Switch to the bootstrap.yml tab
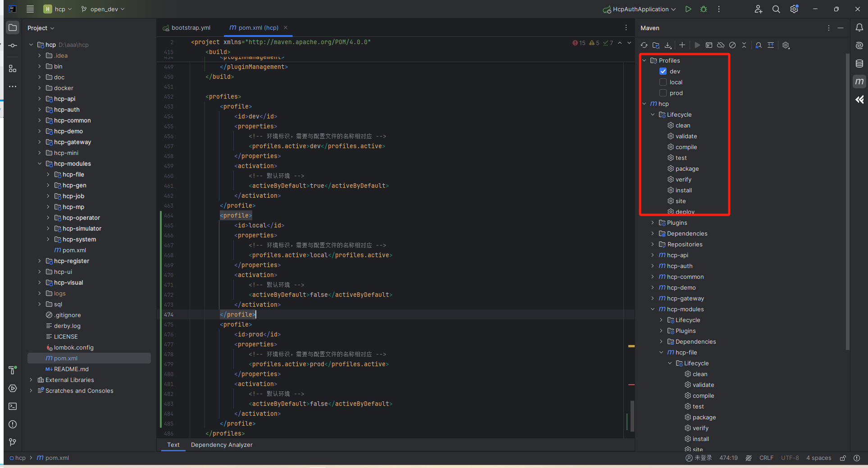The height and width of the screenshot is (468, 868). tap(186, 27)
